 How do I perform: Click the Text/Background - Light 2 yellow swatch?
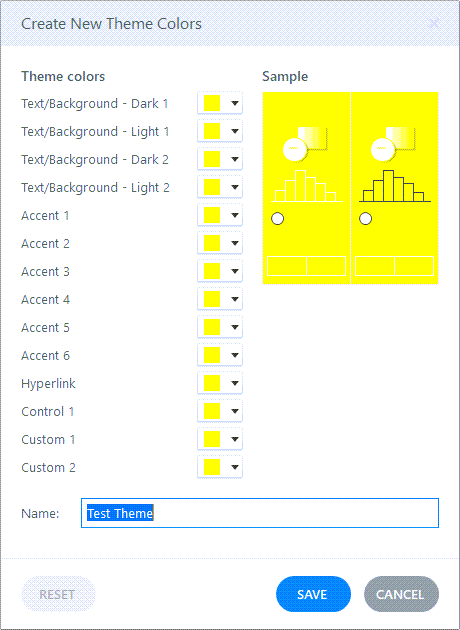[x=212, y=187]
